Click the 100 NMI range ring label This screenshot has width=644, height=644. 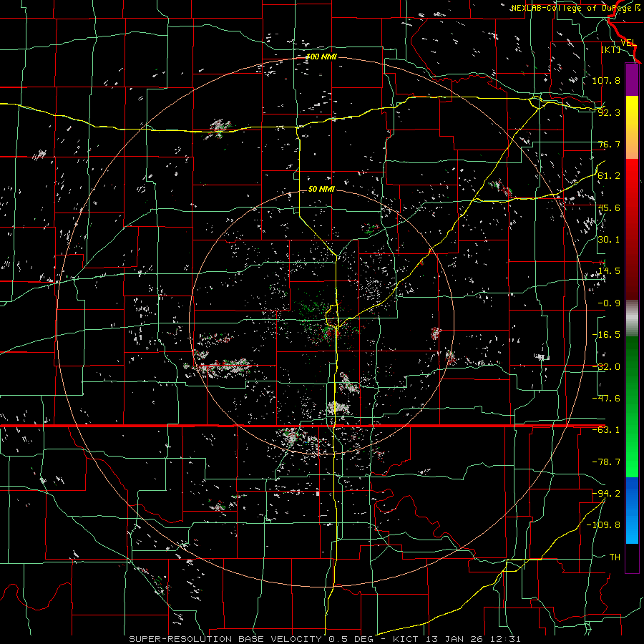[x=321, y=57]
